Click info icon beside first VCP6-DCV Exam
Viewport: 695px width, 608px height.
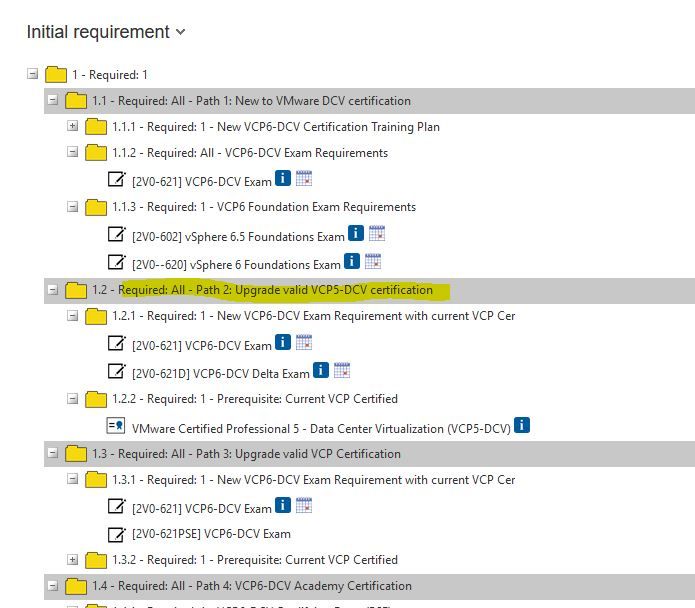click(283, 179)
